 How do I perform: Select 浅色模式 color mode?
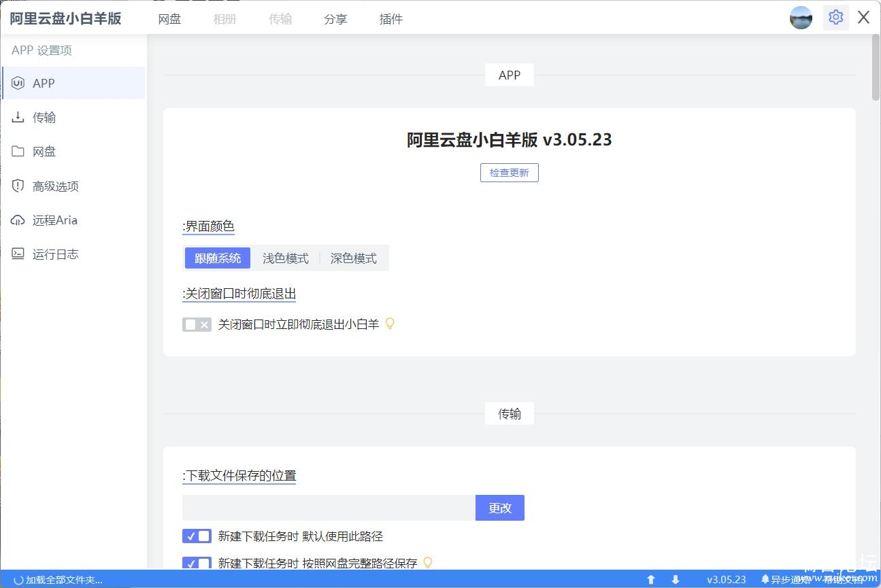[x=286, y=258]
